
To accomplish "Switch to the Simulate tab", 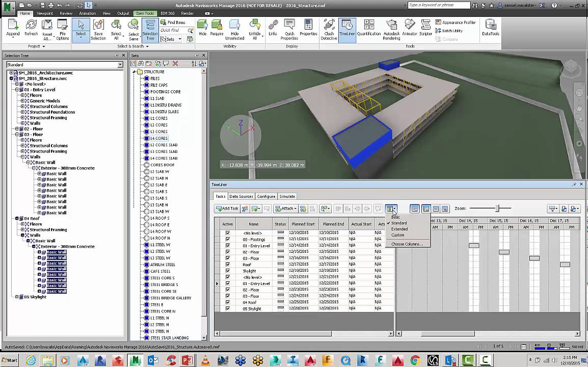I will click(287, 196).
